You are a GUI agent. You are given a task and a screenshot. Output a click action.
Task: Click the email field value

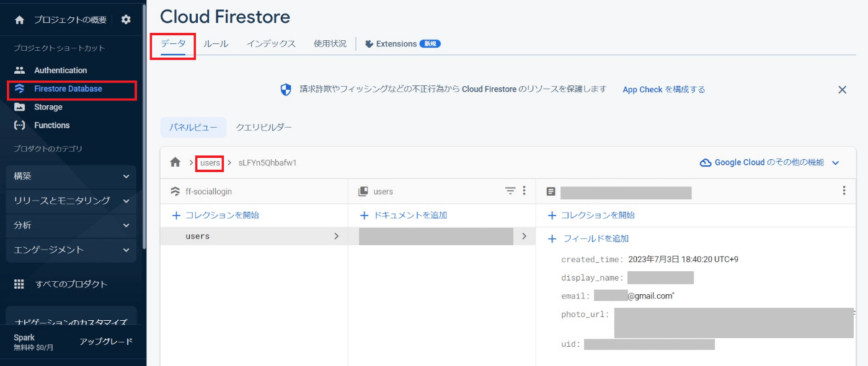[634, 296]
